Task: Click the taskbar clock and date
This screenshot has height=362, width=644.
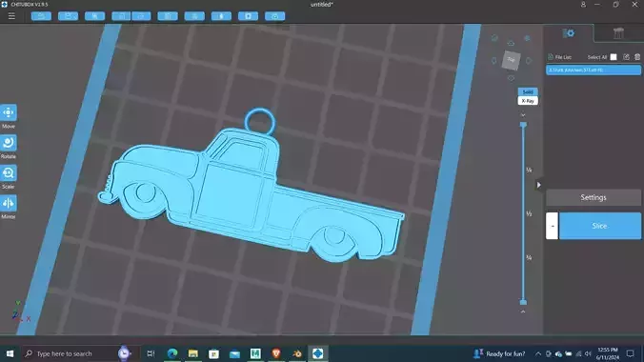Action: 608,353
